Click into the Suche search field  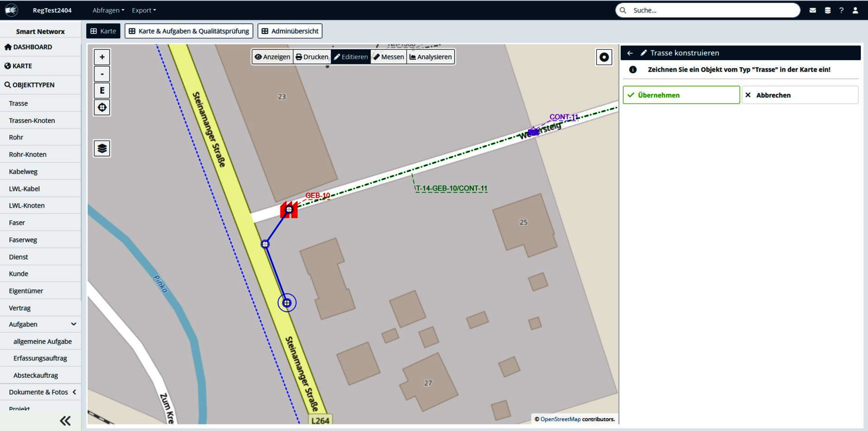708,10
